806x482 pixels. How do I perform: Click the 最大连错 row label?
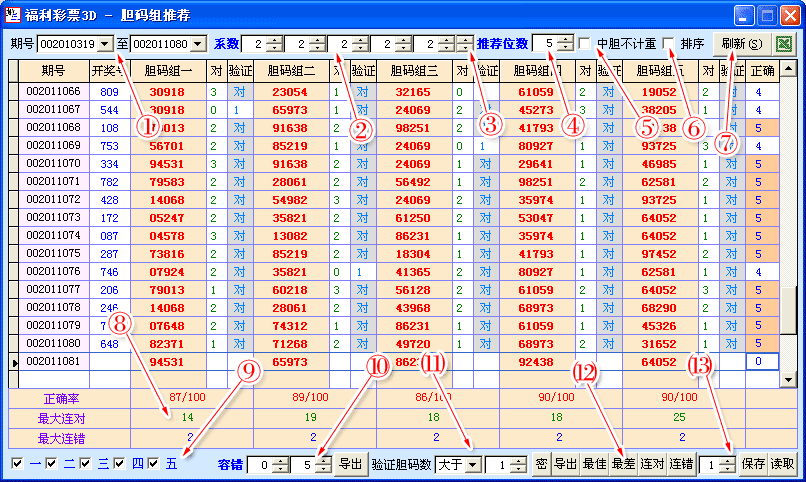coord(62,439)
